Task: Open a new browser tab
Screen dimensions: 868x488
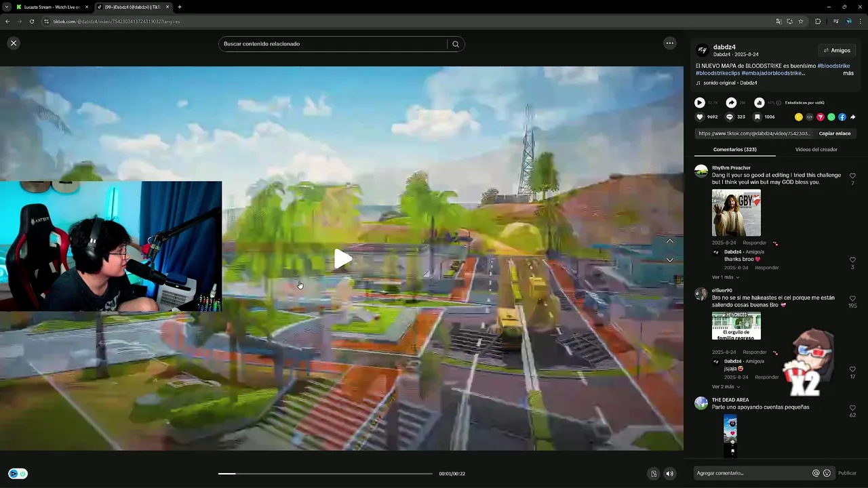Action: tap(179, 7)
